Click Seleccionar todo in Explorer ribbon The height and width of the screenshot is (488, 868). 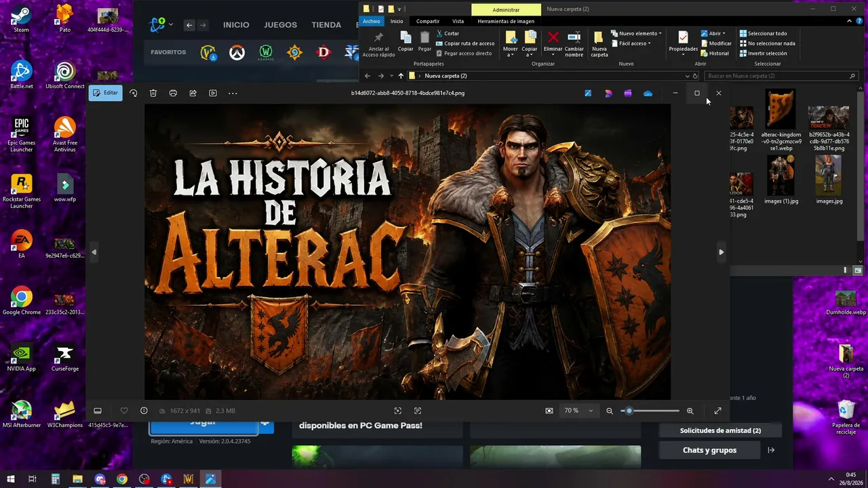point(764,33)
